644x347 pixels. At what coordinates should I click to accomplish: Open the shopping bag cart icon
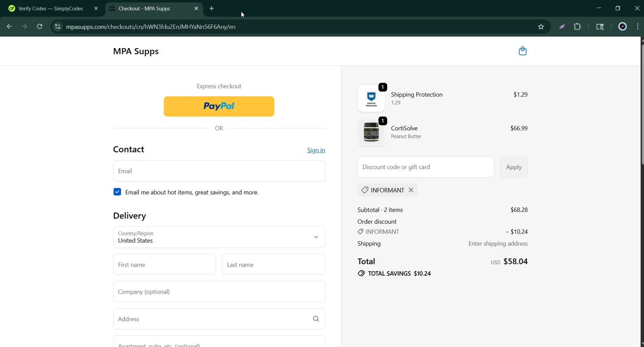[522, 51]
